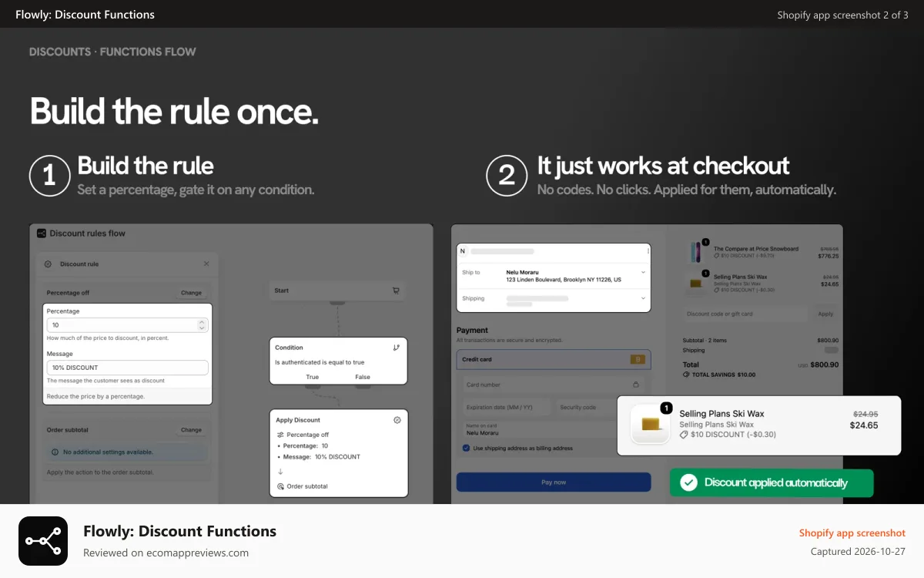Image resolution: width=924 pixels, height=578 pixels.
Task: Click the cart icon in Start node
Action: [396, 291]
